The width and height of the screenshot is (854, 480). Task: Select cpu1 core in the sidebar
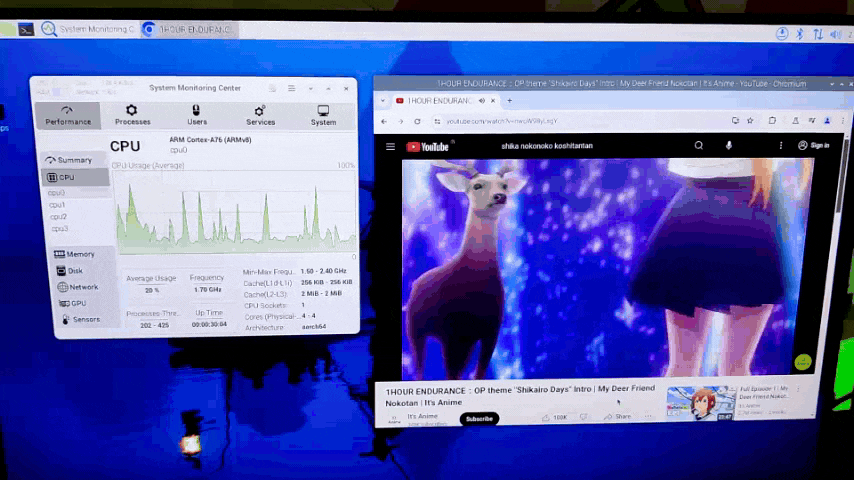click(57, 205)
